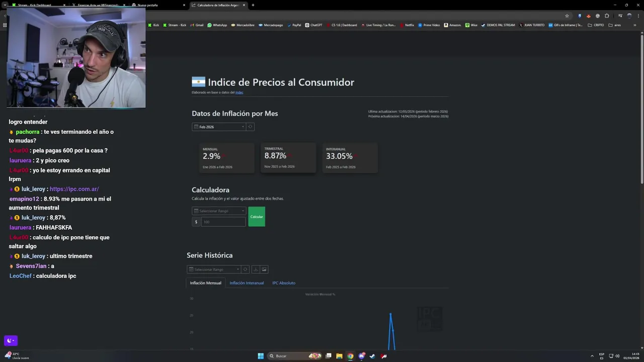Click the amount input field showing 100
The image size is (644, 362).
pyautogui.click(x=223, y=222)
